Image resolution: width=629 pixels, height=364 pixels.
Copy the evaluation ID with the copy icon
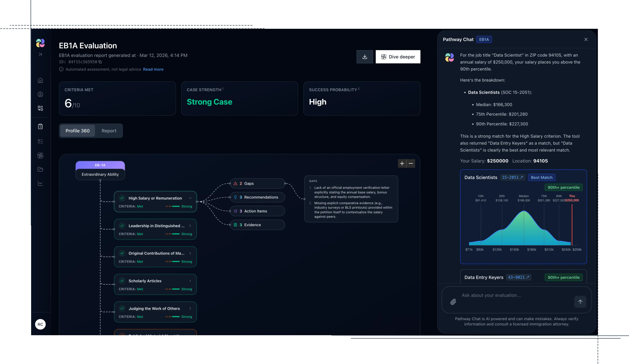100,62
